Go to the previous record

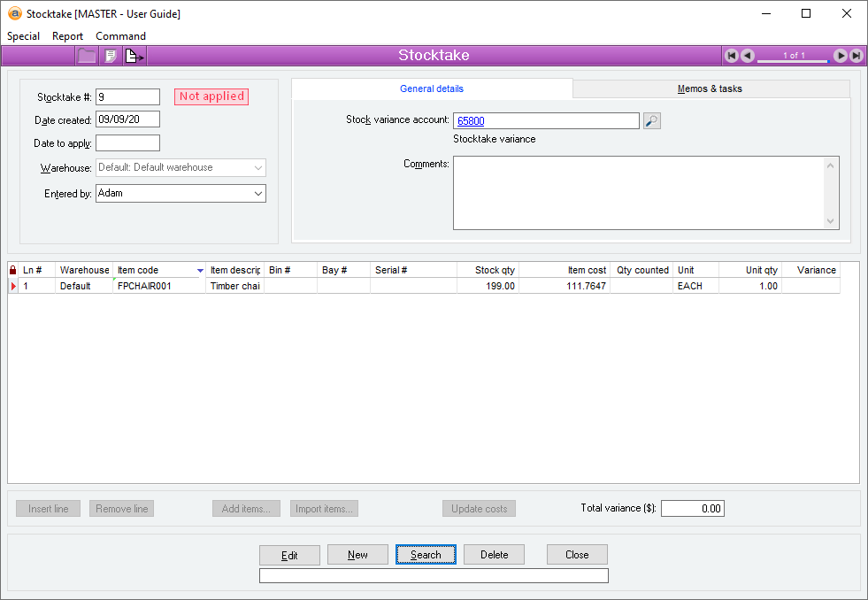(748, 56)
